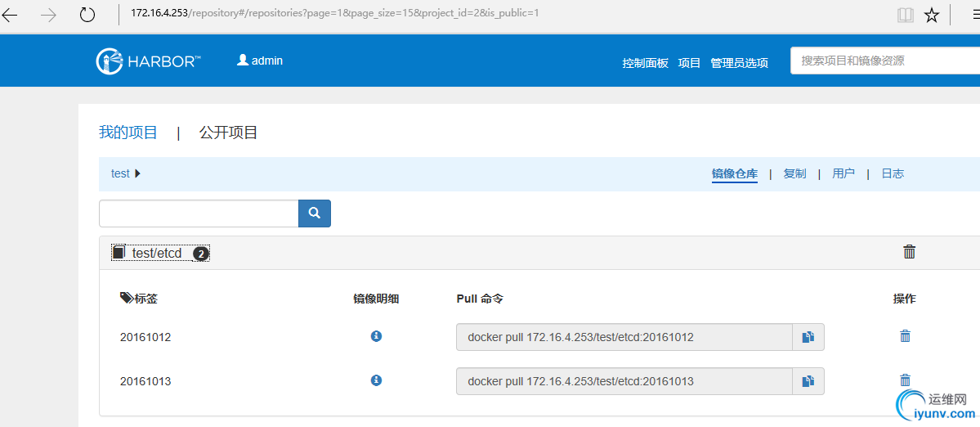
Task: Delete tag 20161013 with trash icon
Action: point(904,380)
